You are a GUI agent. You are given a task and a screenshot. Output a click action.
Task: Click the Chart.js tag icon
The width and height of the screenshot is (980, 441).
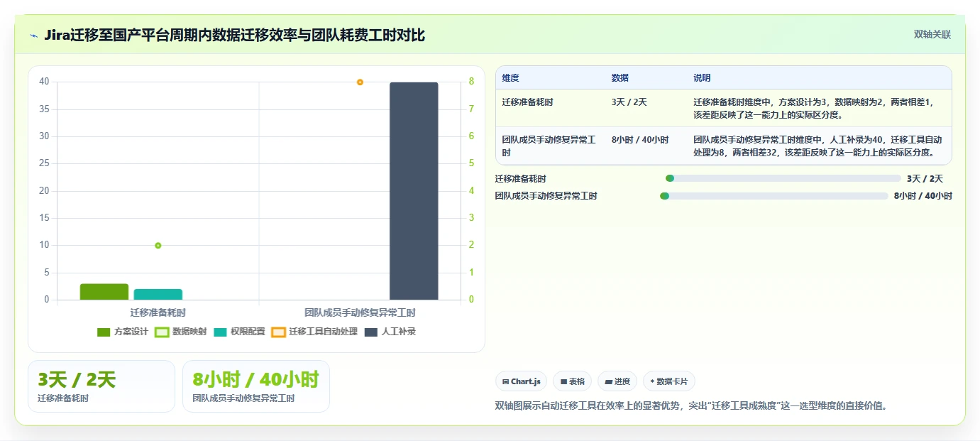(505, 382)
